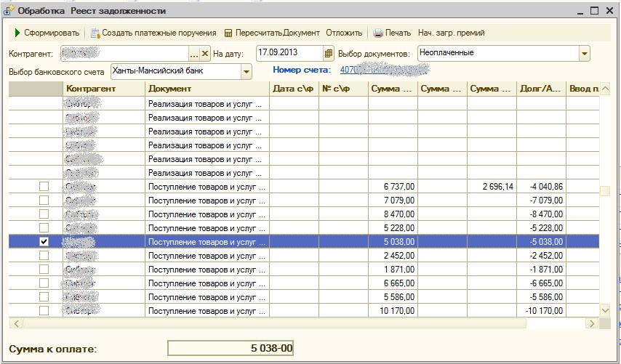Select the -8 470,00 debt cell
The width and height of the screenshot is (621, 364).
[x=542, y=214]
